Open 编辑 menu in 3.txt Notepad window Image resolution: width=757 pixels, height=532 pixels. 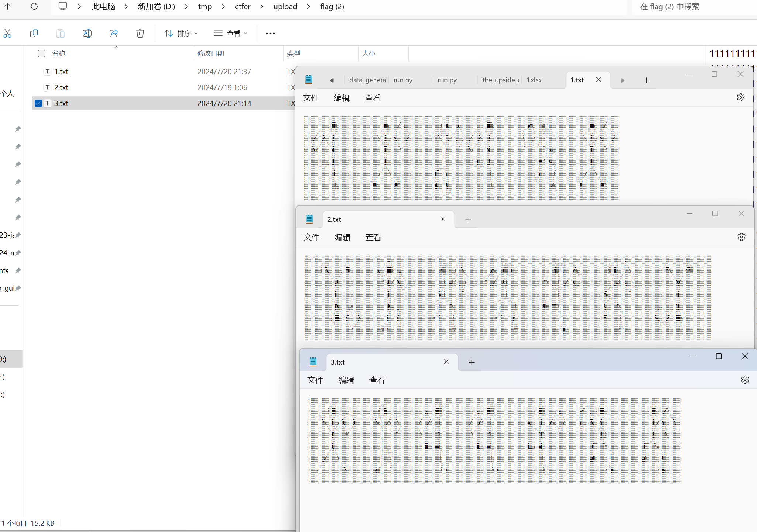(x=346, y=380)
